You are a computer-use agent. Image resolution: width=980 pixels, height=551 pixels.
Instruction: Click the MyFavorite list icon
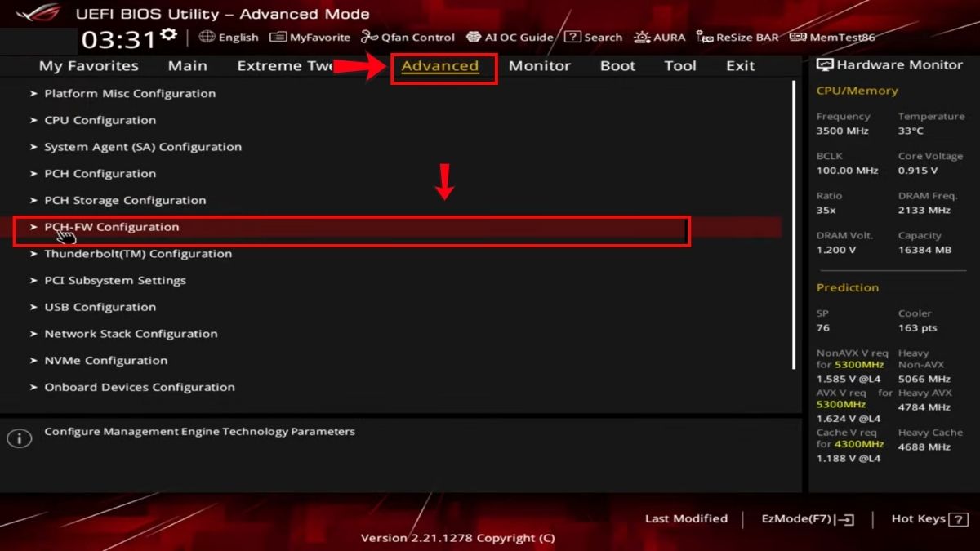pos(278,37)
